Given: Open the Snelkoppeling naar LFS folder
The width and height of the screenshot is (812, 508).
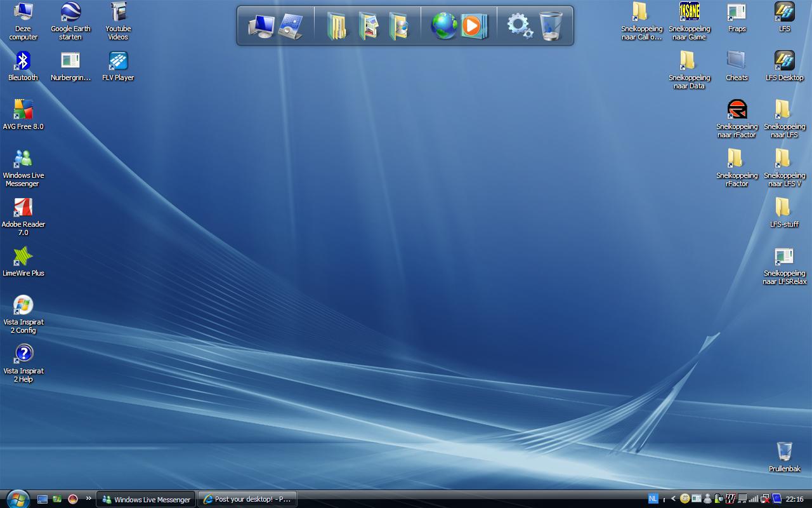Looking at the screenshot, I should 785,119.
